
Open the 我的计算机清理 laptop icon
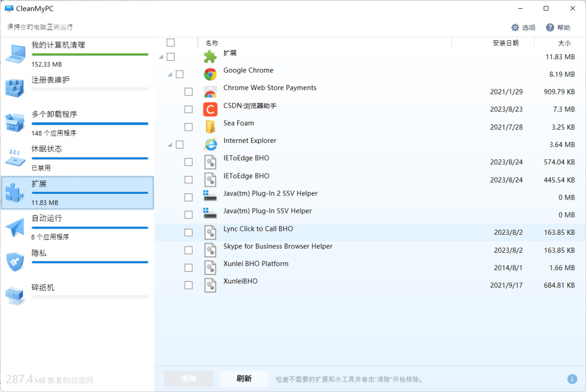15,54
